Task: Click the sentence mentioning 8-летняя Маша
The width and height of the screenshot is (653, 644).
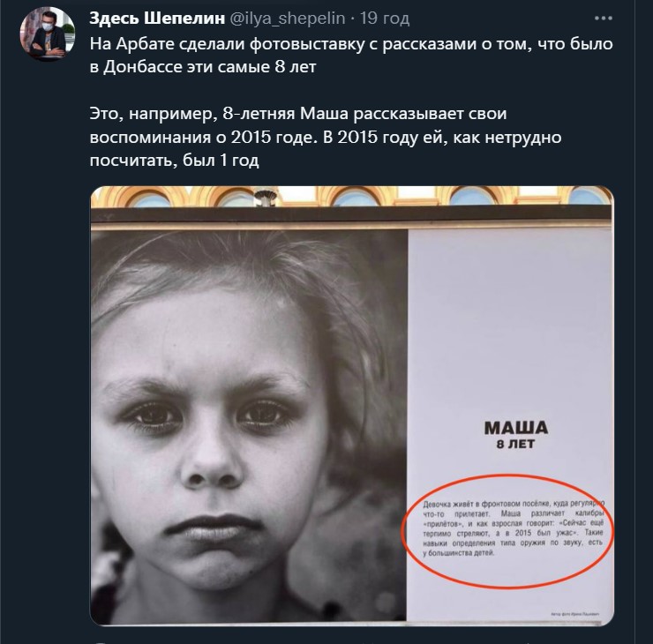Action: click(326, 137)
